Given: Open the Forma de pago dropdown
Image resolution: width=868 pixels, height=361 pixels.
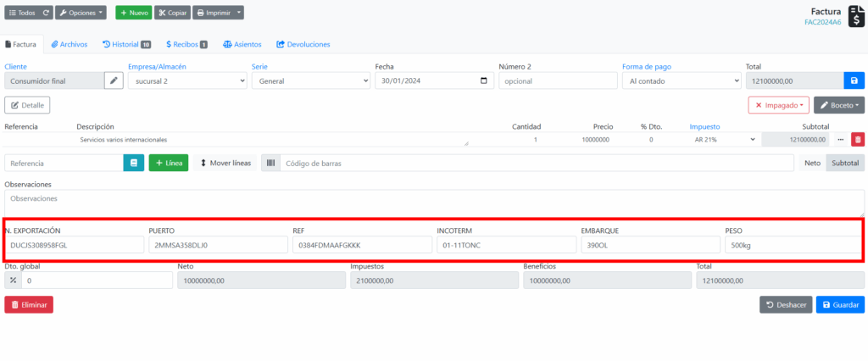Looking at the screenshot, I should pos(681,81).
